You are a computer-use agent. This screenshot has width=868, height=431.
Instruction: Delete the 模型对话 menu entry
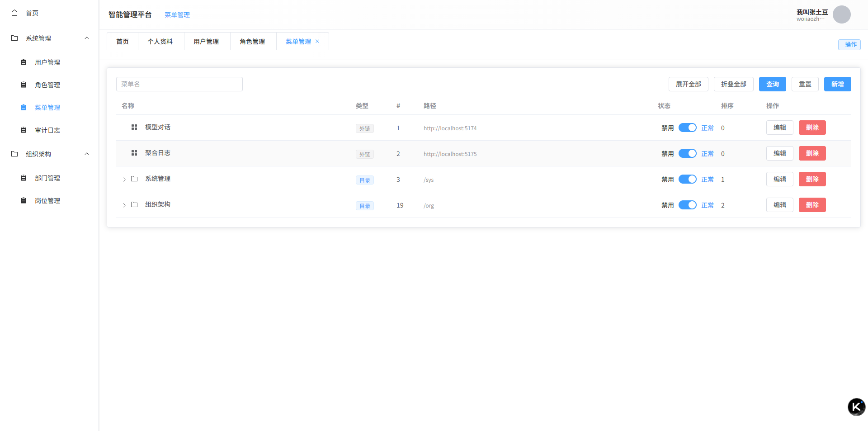[x=812, y=128]
